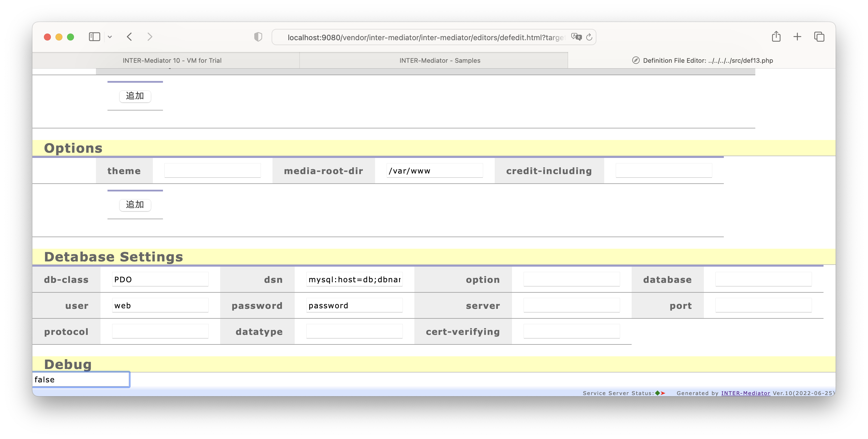This screenshot has height=439, width=868.
Task: Focus the option input field
Action: tap(572, 279)
